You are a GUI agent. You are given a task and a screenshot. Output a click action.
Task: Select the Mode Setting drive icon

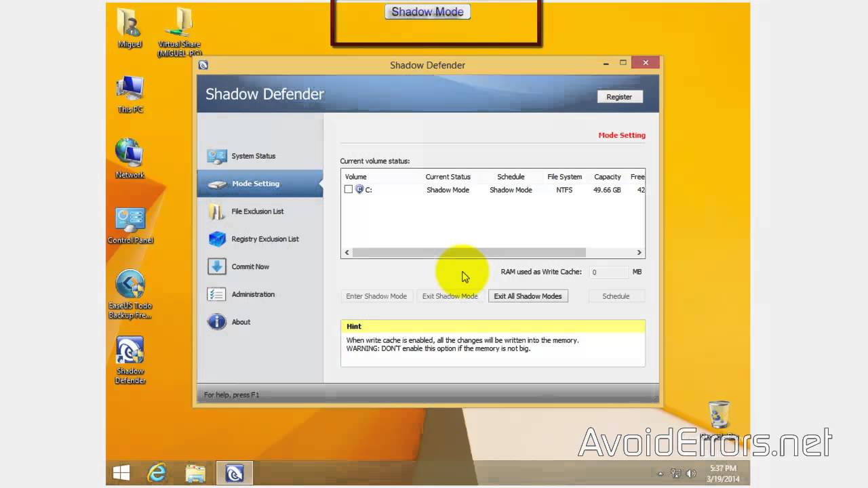click(x=217, y=184)
